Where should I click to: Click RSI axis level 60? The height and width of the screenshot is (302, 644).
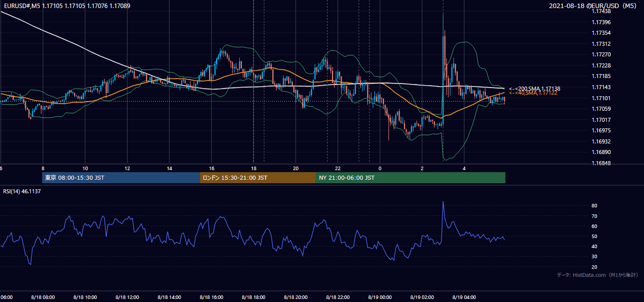594,226
